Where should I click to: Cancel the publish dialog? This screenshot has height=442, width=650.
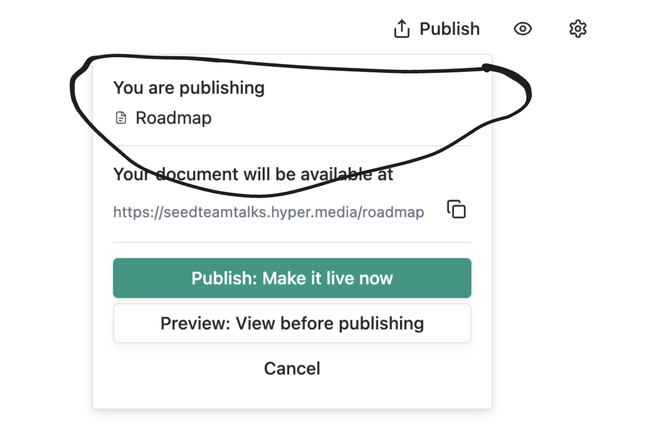click(292, 368)
